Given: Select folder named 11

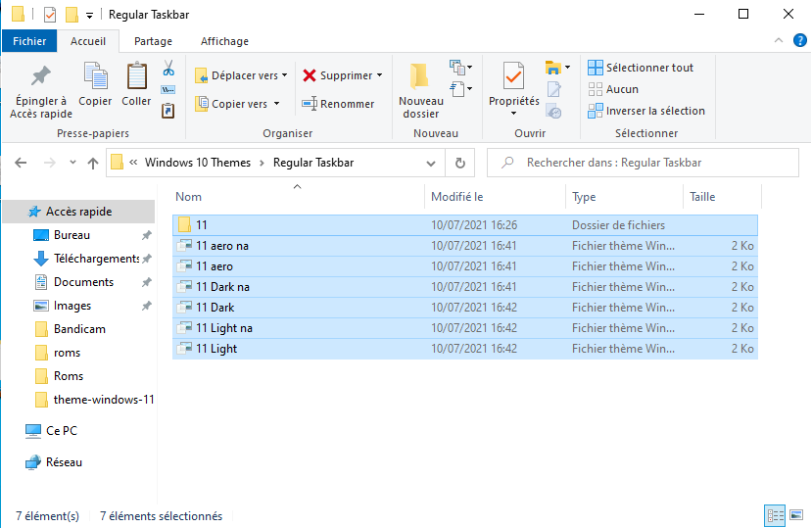Looking at the screenshot, I should click(x=465, y=225).
